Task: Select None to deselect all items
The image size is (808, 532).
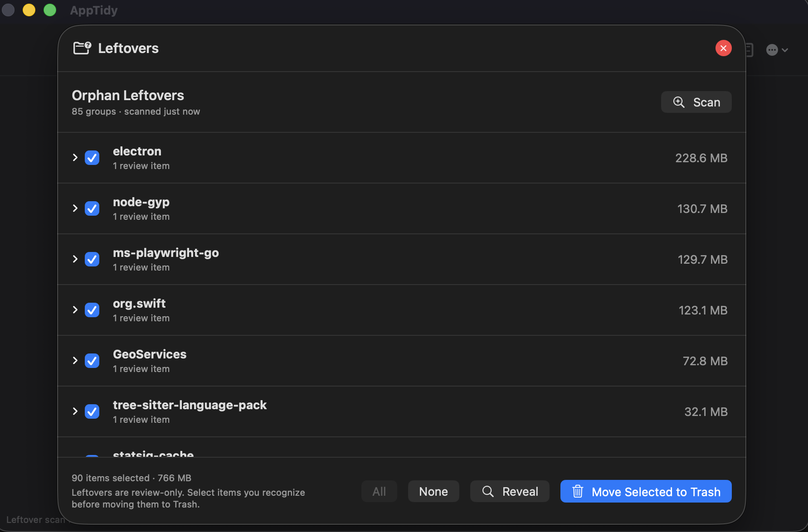Action: [x=433, y=491]
